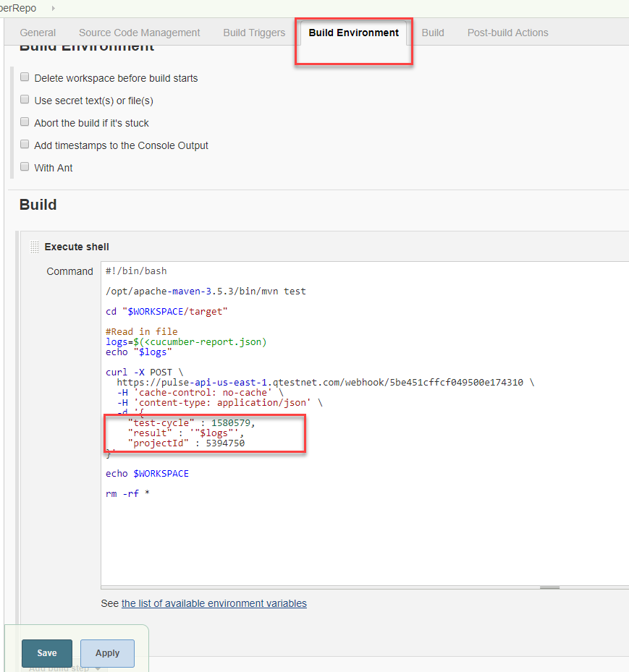The width and height of the screenshot is (629, 672).
Task: Toggle Abort the build if it's stuck
Action: pos(25,122)
